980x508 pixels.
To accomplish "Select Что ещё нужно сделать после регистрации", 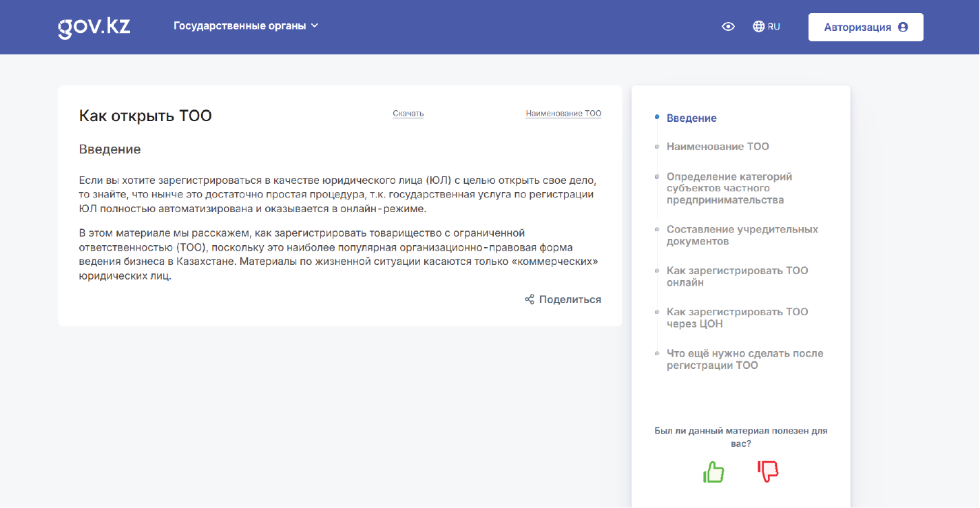I will click(744, 359).
